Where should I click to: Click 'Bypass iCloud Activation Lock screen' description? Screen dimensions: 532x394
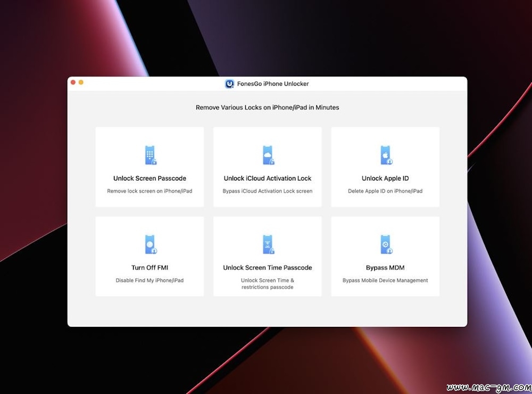point(268,191)
